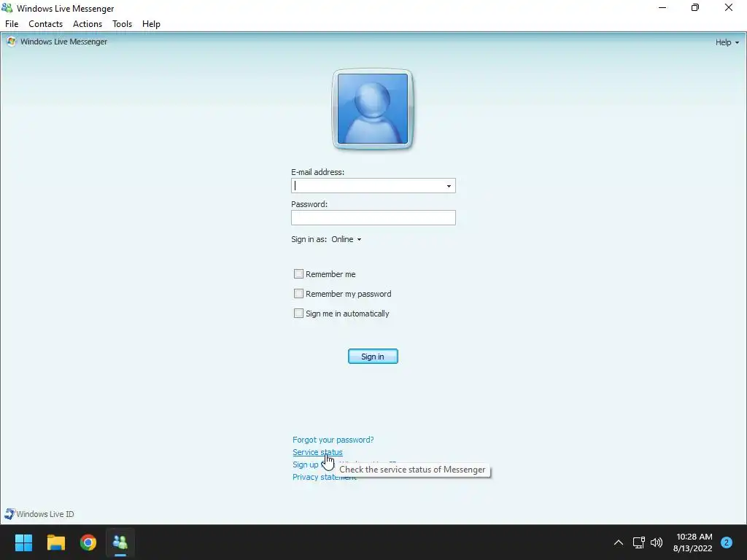
Task: Open Windows Start menu
Action: (x=23, y=542)
